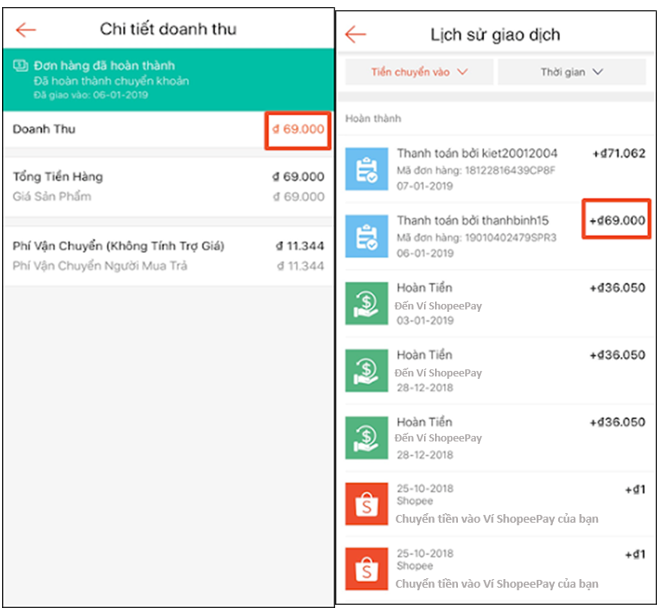This screenshot has width=664, height=611.
Task: Tap the completed order icon in green banner
Action: 20,66
